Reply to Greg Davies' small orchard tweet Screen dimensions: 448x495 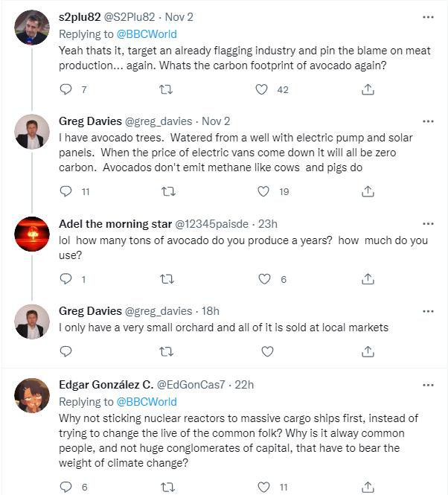tap(65, 351)
